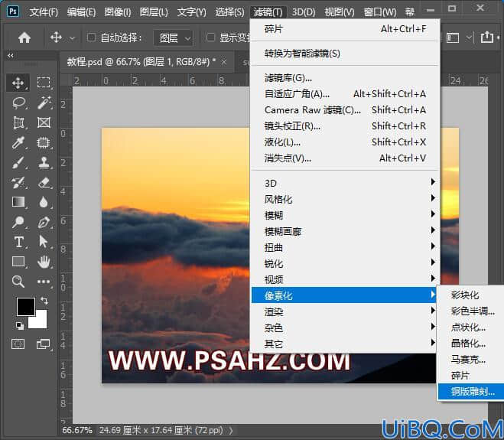Select the Pen tool
504x440 pixels.
click(44, 222)
